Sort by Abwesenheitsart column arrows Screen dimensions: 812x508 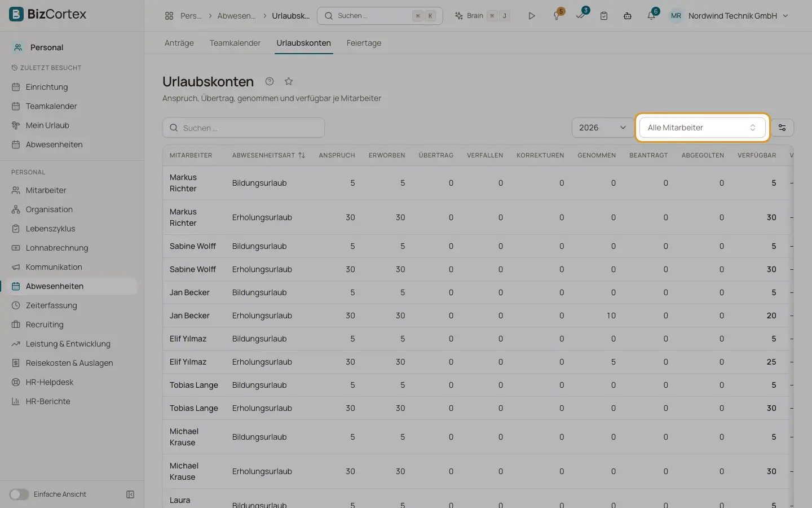(x=302, y=155)
